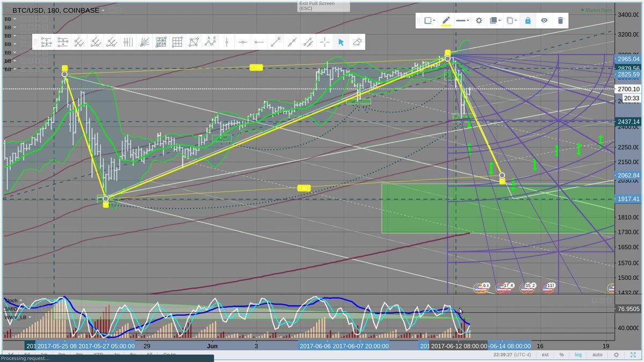644x362 pixels.
Task: Click the pencil line color tool
Action: pos(446,20)
